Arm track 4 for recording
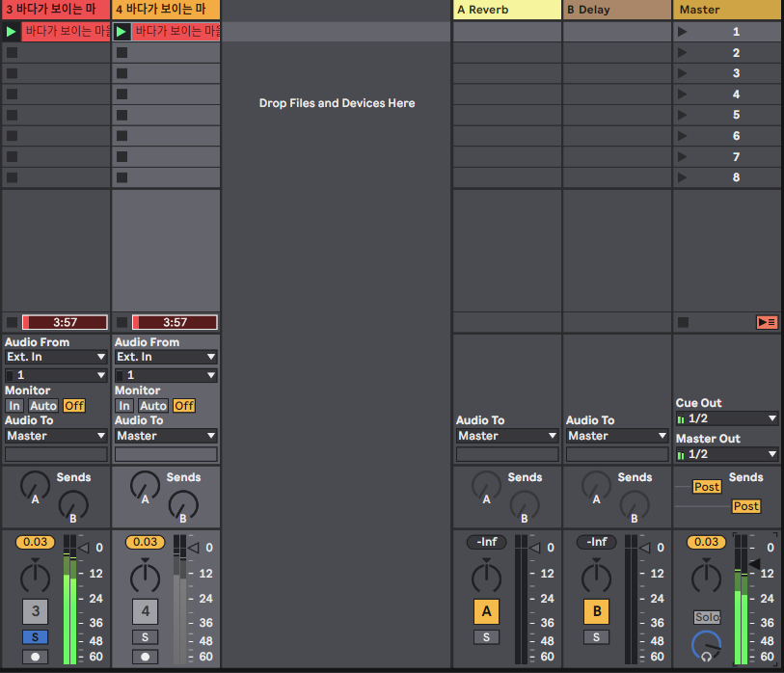Screen dimensions: 784x673 (145, 657)
